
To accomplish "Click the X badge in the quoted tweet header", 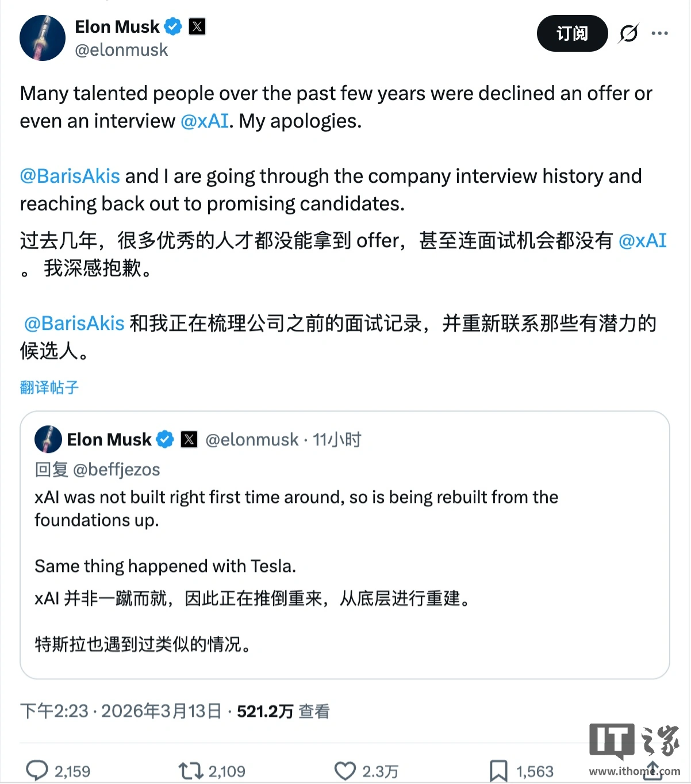I will (189, 439).
